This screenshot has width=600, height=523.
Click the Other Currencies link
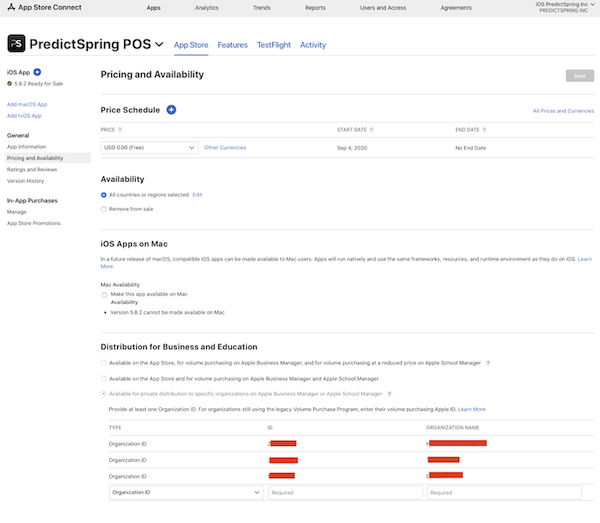(x=225, y=148)
